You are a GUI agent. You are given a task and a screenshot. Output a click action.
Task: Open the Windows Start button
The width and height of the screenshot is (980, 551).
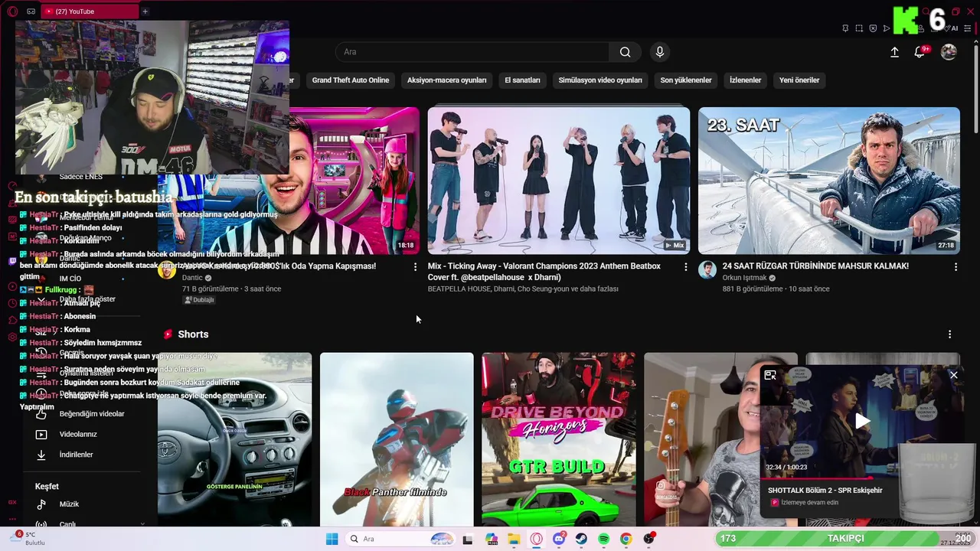pyautogui.click(x=332, y=539)
